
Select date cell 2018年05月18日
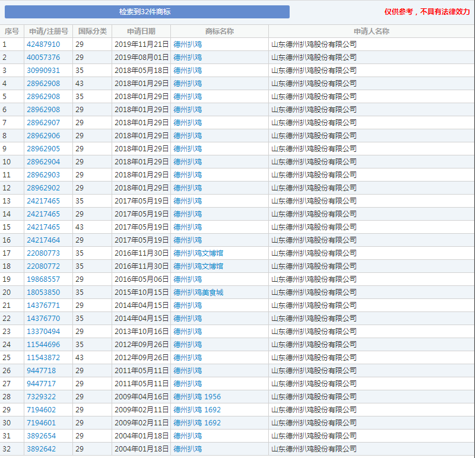tap(141, 71)
